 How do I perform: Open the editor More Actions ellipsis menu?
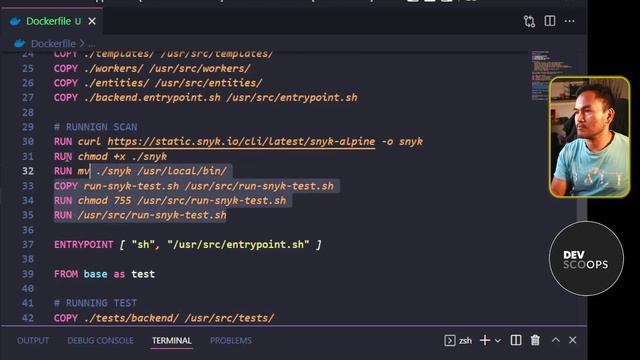[569, 21]
